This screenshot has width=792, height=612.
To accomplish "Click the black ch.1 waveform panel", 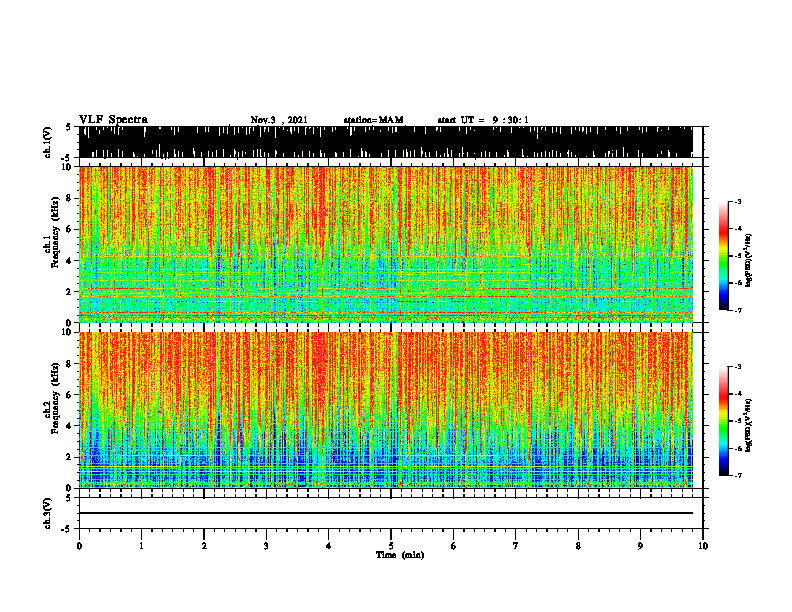I will (x=386, y=142).
